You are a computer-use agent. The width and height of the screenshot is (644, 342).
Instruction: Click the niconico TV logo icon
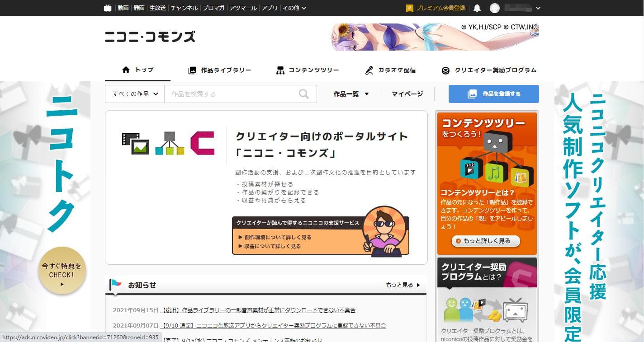(x=108, y=8)
